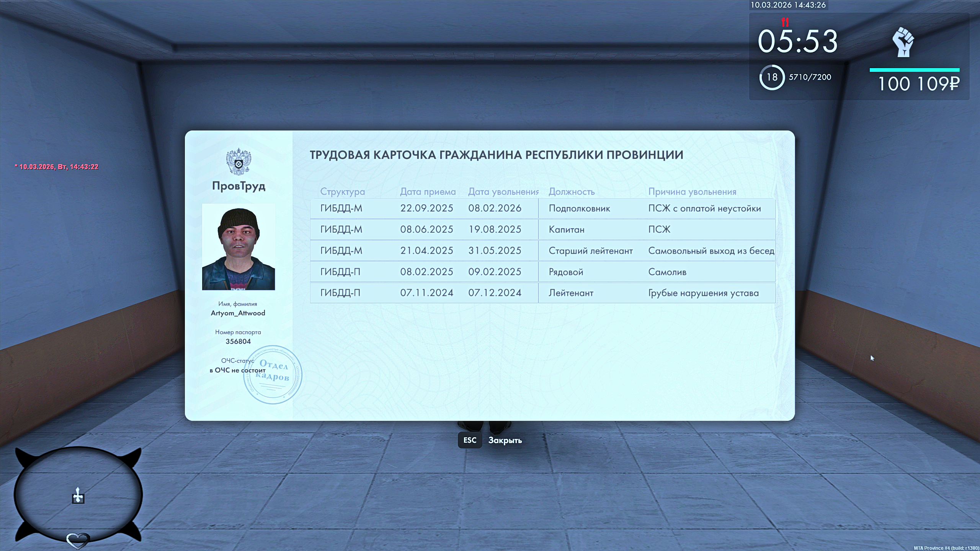The width and height of the screenshot is (980, 551).
Task: Click the Грубые нарушения устава entry
Action: (x=703, y=293)
